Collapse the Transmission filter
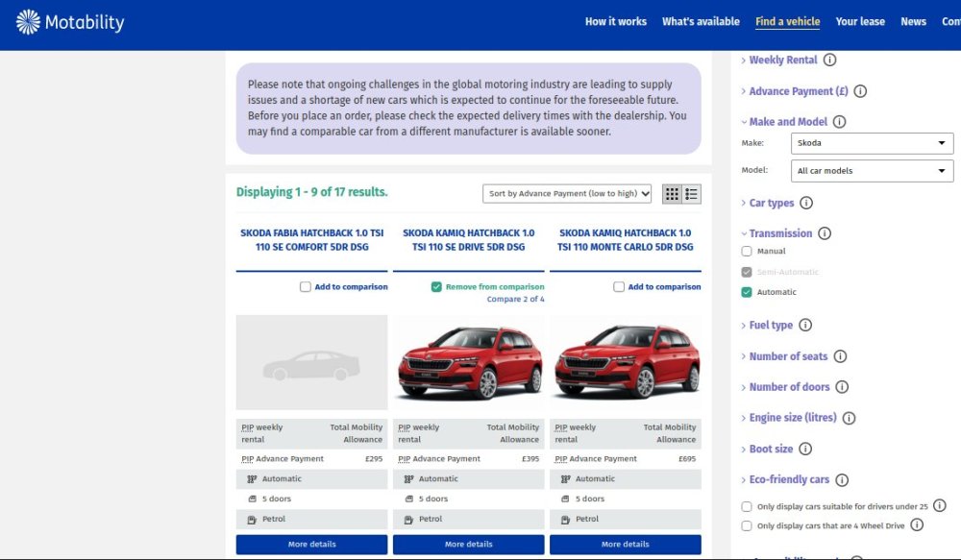 (780, 233)
